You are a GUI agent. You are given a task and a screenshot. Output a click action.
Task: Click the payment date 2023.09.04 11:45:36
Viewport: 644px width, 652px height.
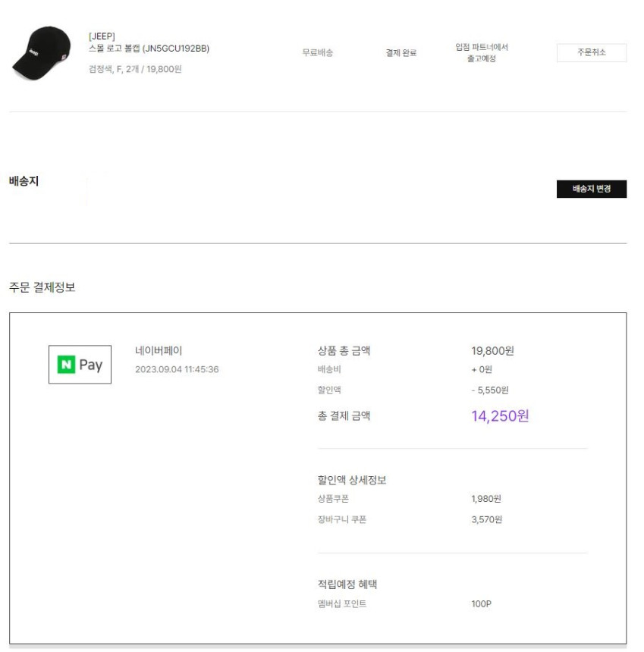coord(176,369)
